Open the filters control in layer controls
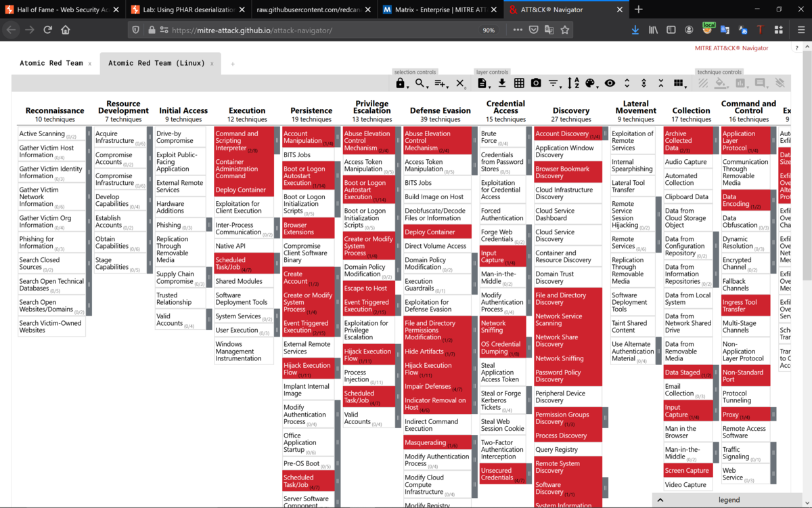 (x=554, y=83)
